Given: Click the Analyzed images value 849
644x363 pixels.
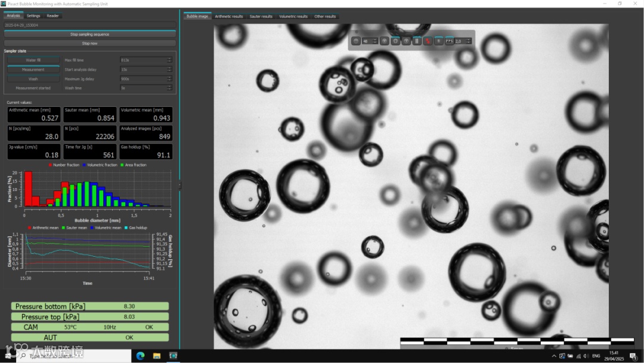Looking at the screenshot, I should pyautogui.click(x=165, y=137).
